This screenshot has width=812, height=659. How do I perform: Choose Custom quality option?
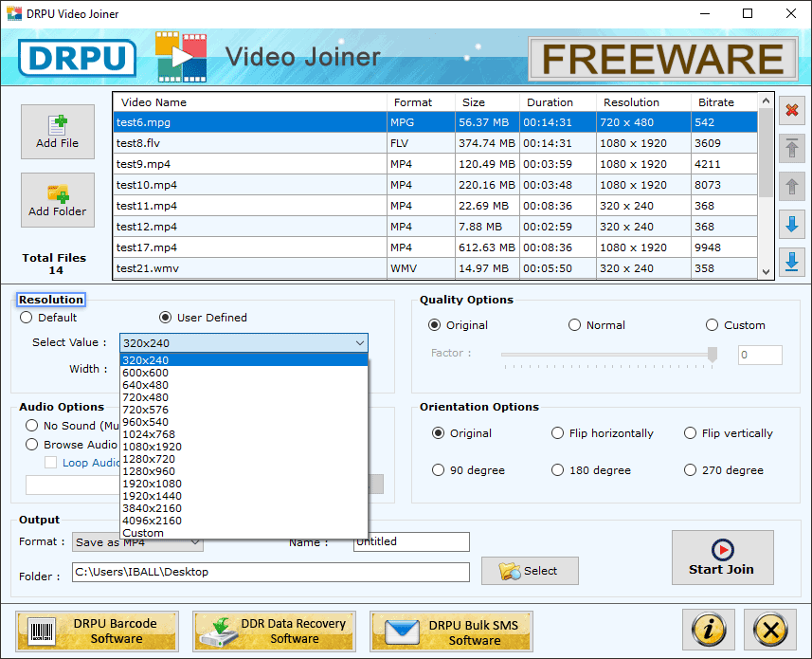pyautogui.click(x=713, y=325)
